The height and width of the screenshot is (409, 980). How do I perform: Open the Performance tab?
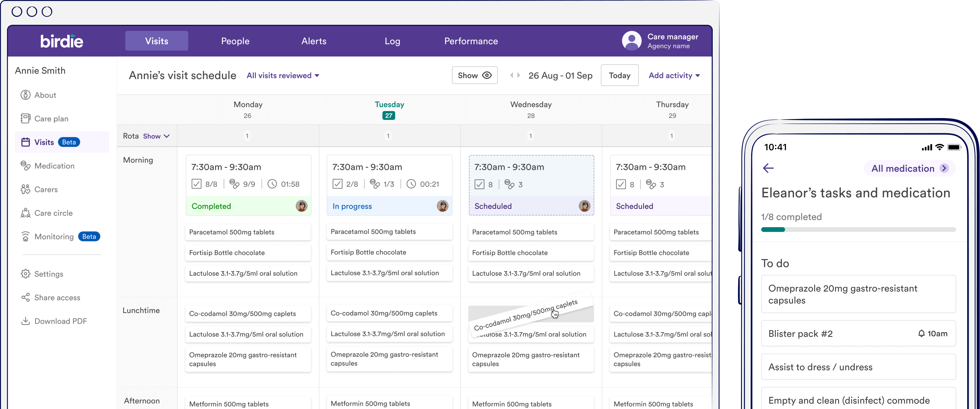[x=471, y=41]
